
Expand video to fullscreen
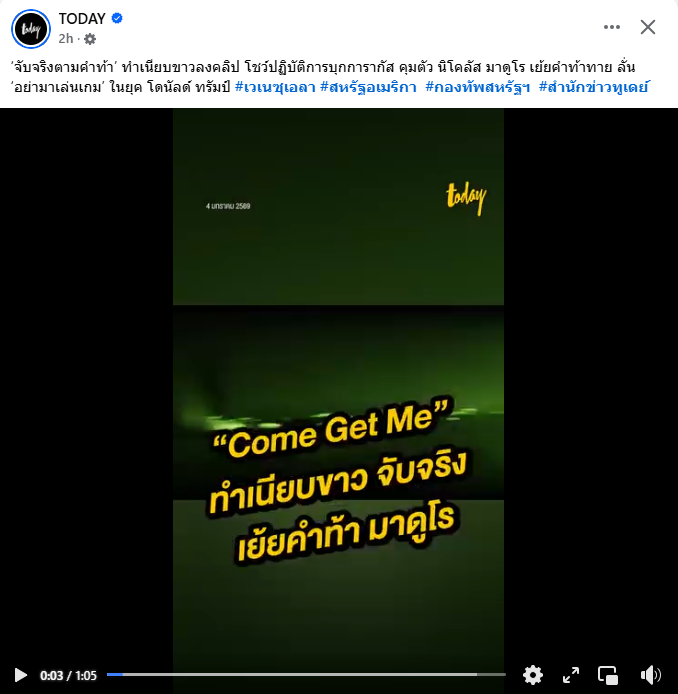click(x=570, y=675)
